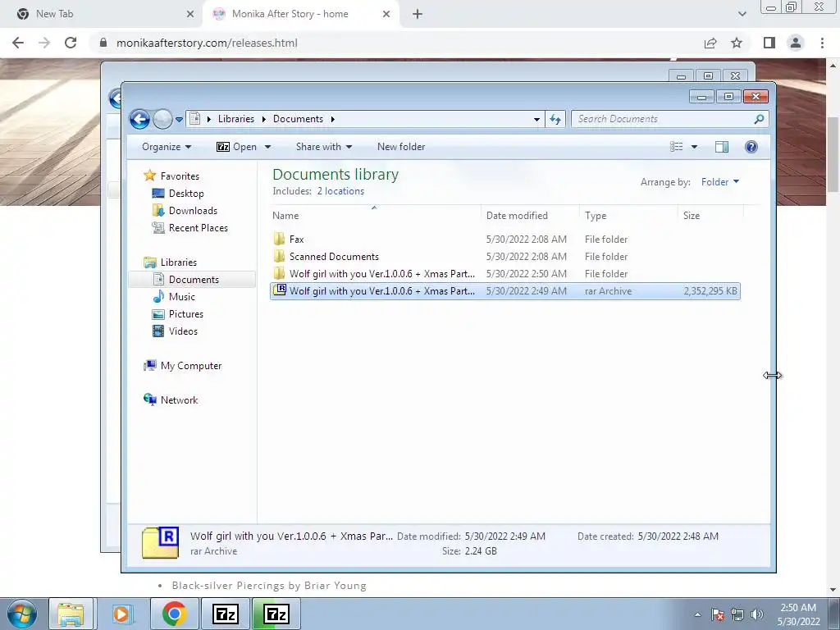Click Explorer's greyed forward arrow button

point(162,119)
